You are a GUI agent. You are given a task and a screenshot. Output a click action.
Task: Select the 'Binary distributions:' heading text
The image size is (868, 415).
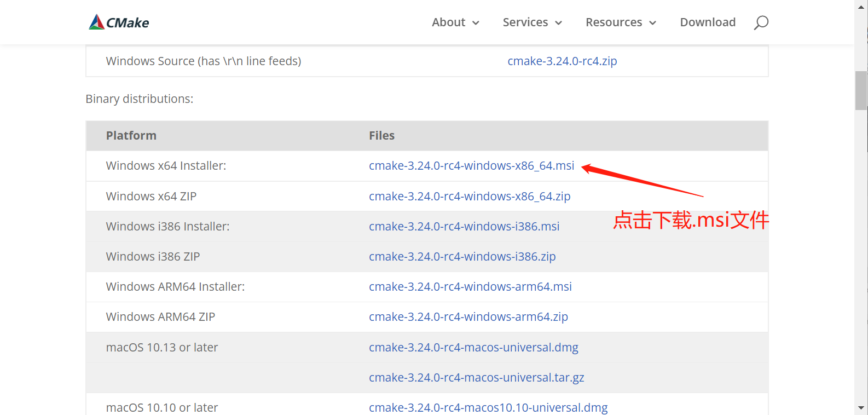(140, 99)
